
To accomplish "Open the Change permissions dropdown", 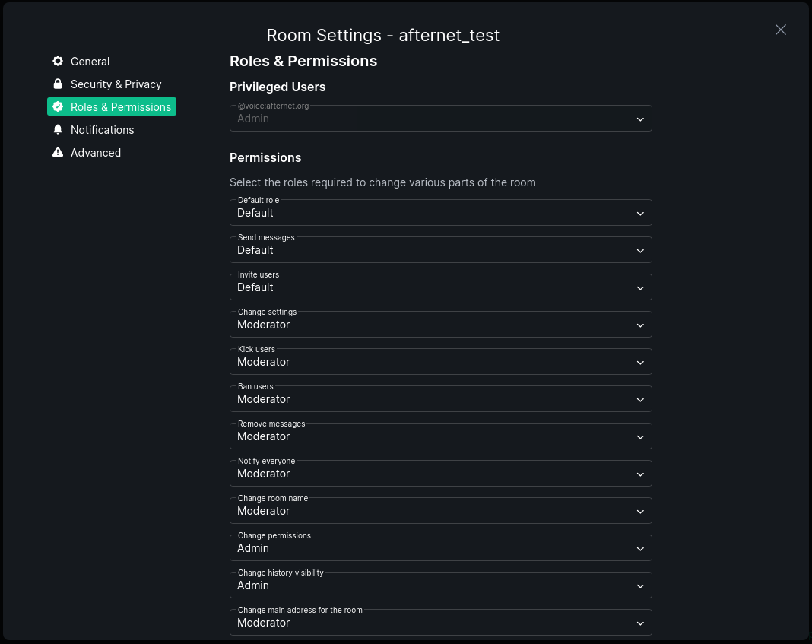I will click(x=440, y=549).
